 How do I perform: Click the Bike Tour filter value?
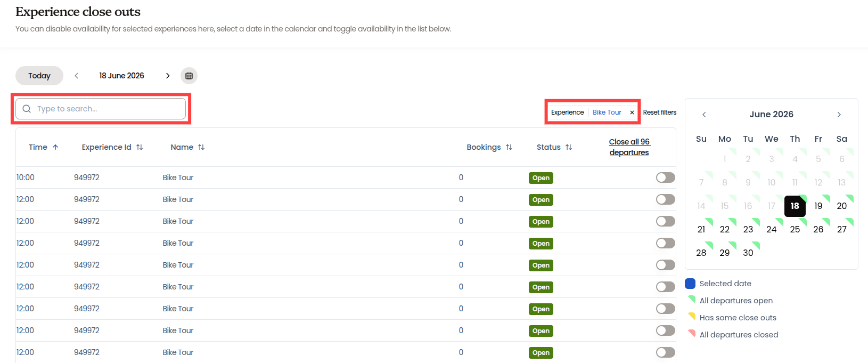pos(607,112)
